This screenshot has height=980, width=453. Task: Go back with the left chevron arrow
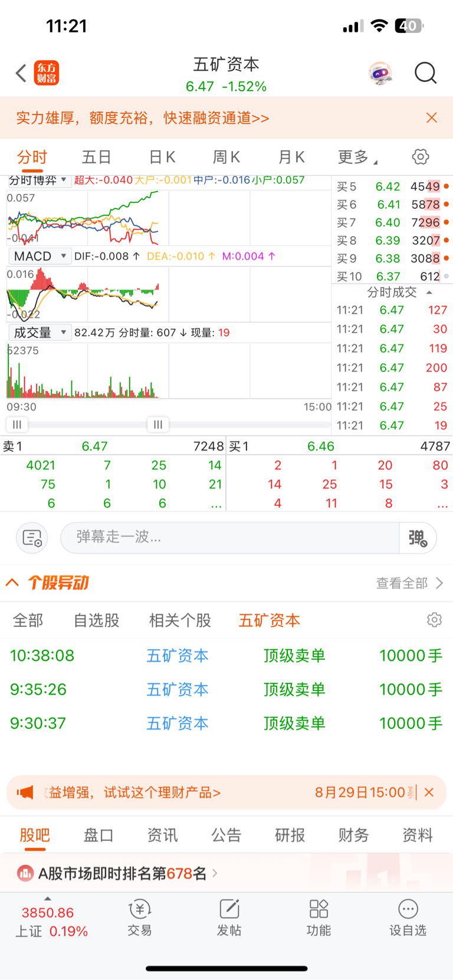pos(21,73)
